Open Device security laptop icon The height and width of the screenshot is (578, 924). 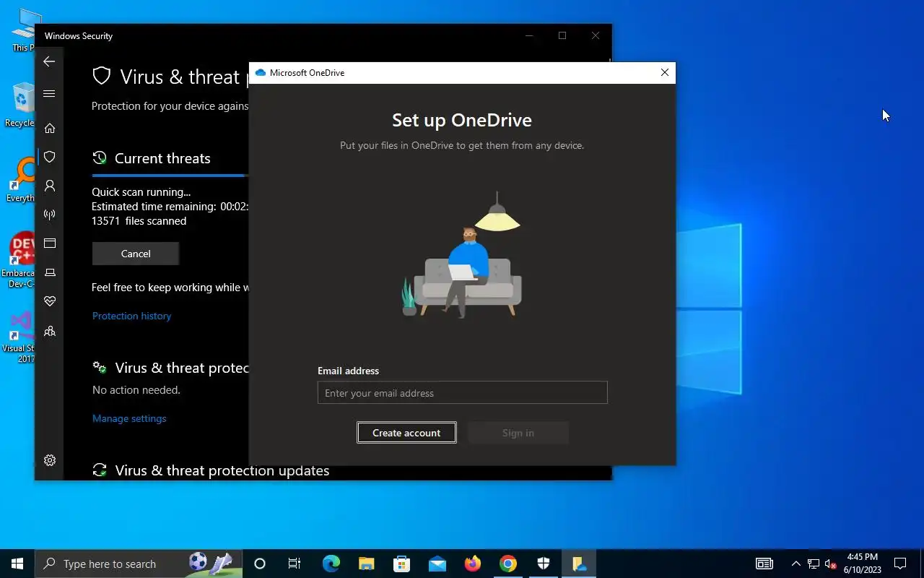point(49,272)
